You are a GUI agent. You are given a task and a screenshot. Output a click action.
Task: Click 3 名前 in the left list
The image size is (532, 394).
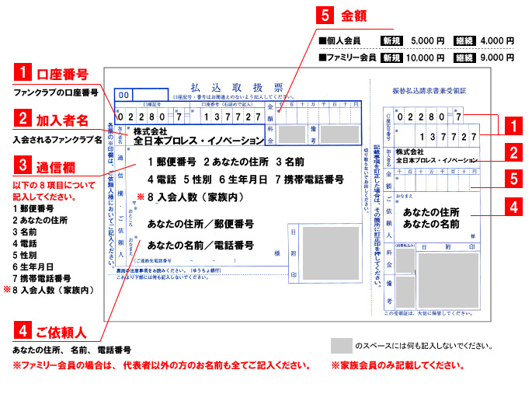tap(25, 232)
